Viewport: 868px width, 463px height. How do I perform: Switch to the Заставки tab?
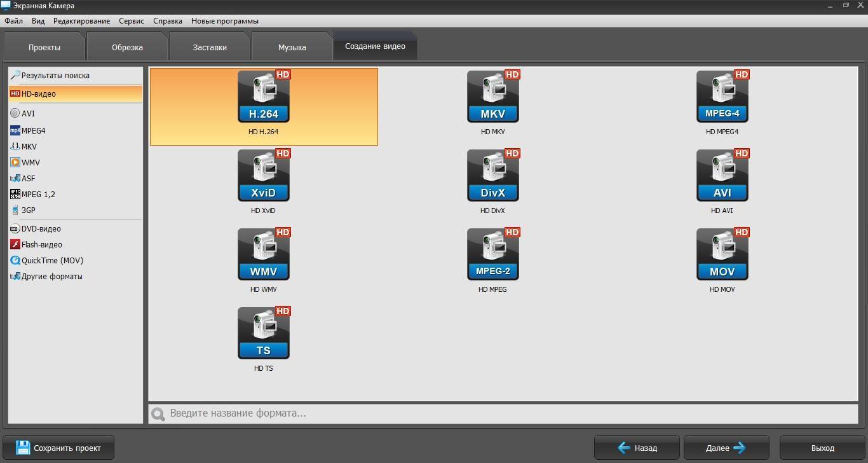click(210, 47)
